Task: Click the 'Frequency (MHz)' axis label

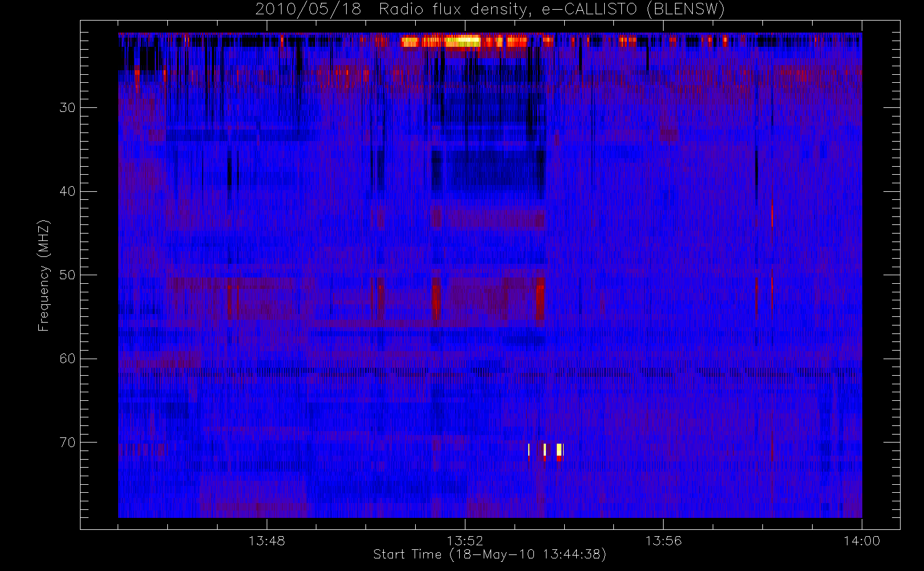Action: coord(43,275)
